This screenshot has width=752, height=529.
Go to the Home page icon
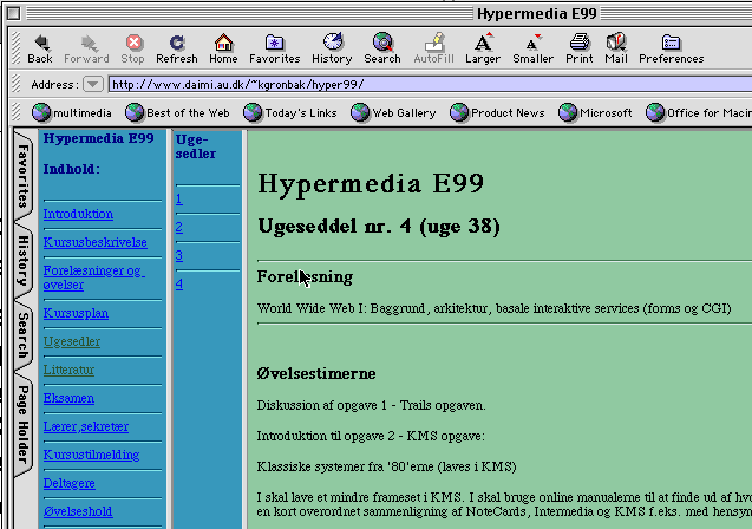[x=223, y=43]
